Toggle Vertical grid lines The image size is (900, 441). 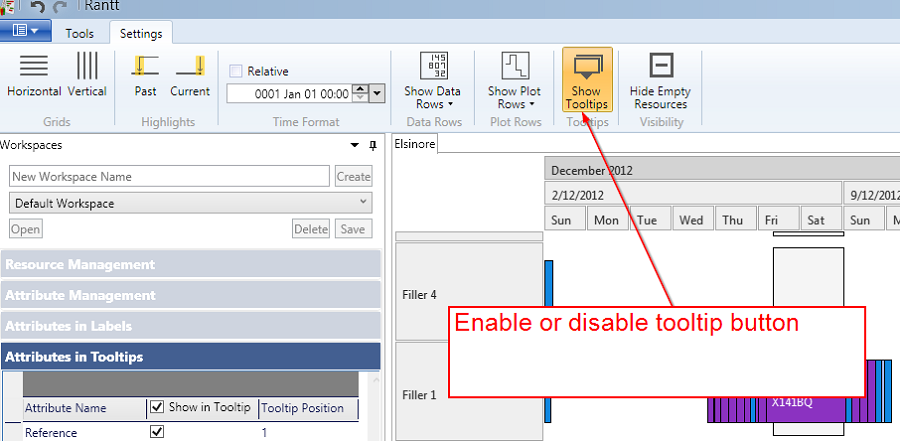click(87, 75)
